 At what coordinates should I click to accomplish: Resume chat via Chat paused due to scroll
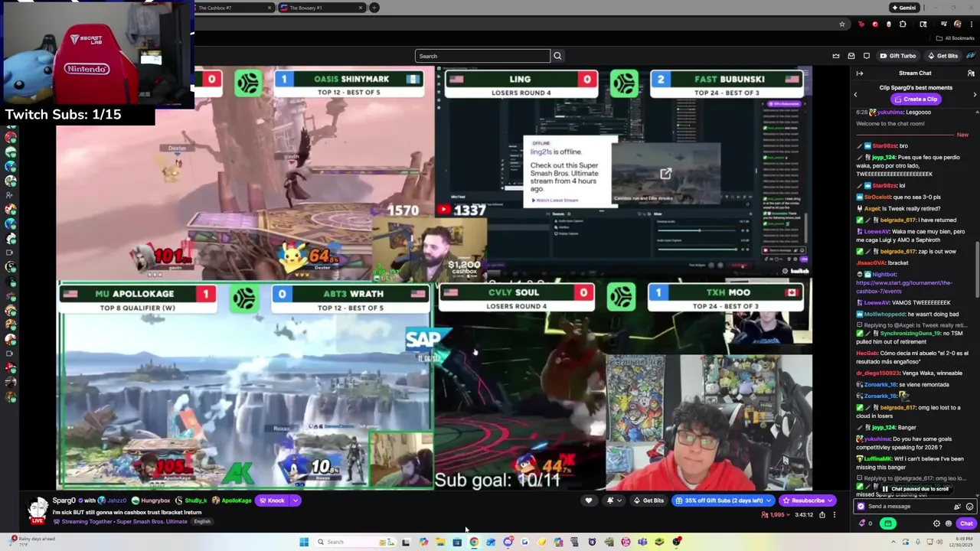tap(916, 489)
